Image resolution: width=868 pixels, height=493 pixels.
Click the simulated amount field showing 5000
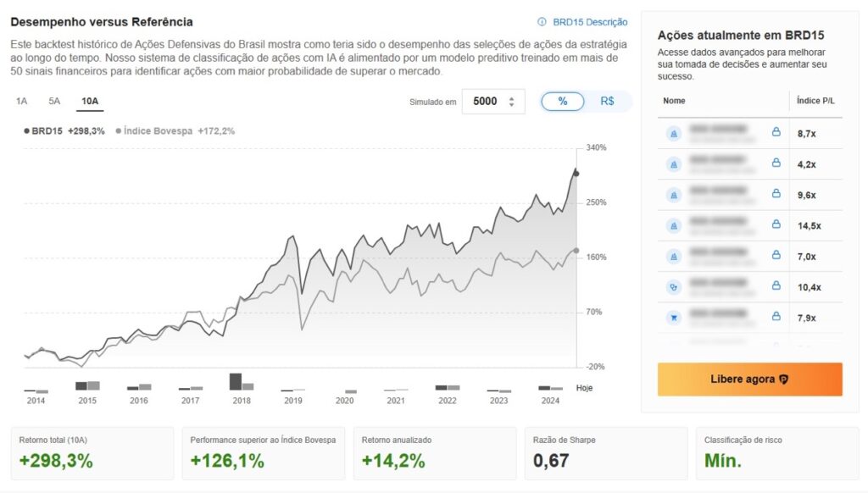tap(493, 102)
